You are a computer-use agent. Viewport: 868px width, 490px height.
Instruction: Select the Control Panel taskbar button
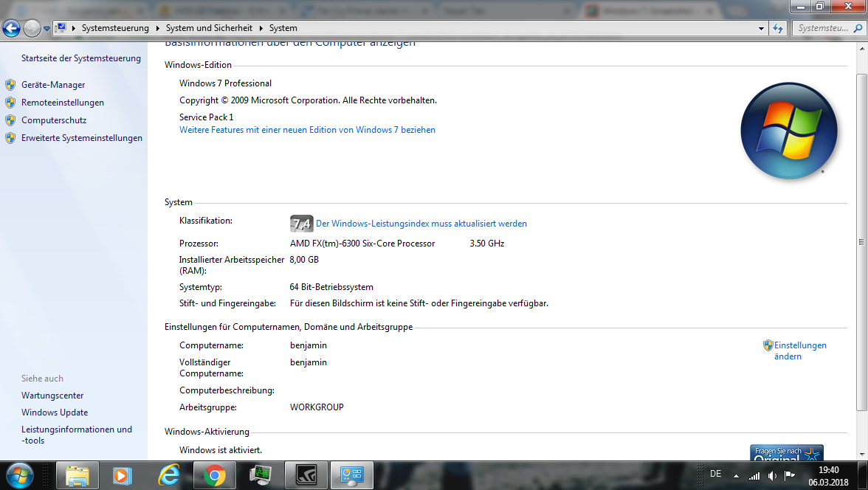tap(351, 475)
